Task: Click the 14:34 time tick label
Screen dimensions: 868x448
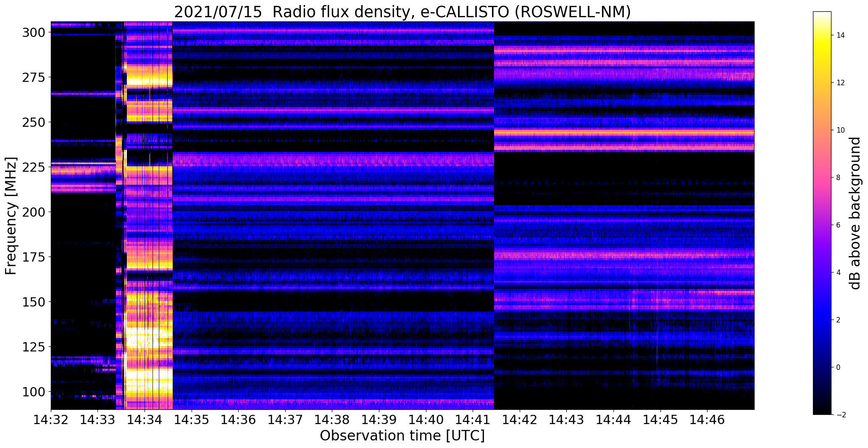Action: (145, 419)
